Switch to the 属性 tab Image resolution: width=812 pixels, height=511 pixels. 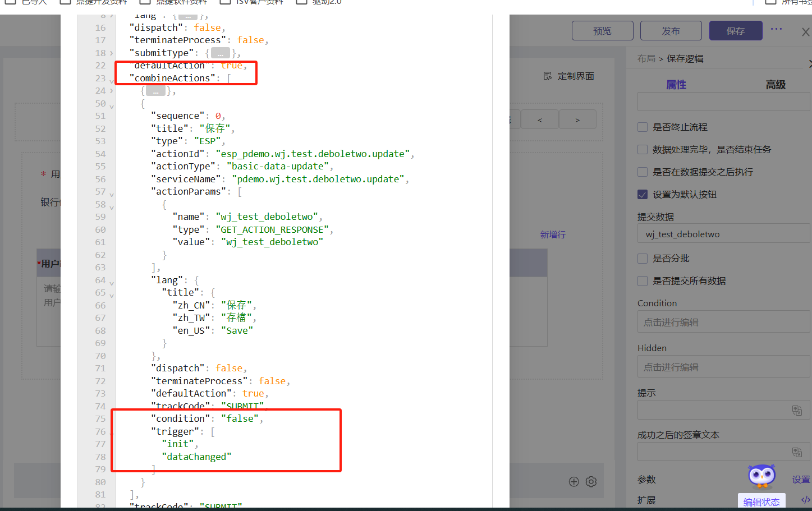[676, 85]
